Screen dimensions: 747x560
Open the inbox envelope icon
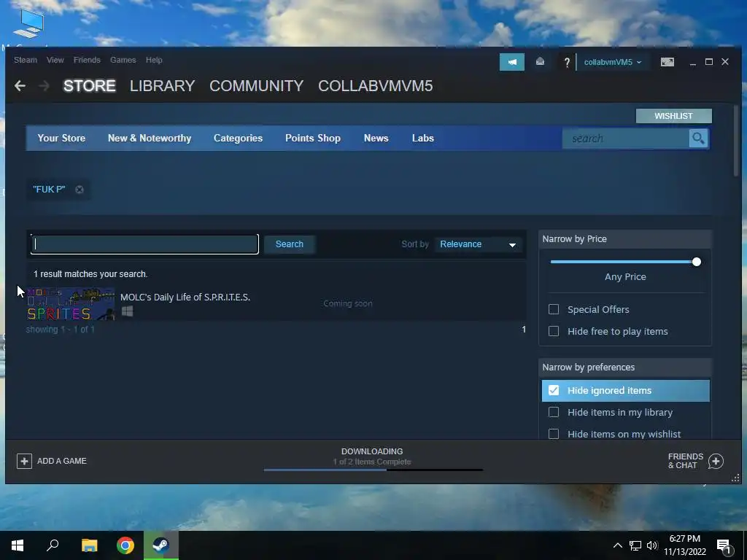pyautogui.click(x=540, y=62)
